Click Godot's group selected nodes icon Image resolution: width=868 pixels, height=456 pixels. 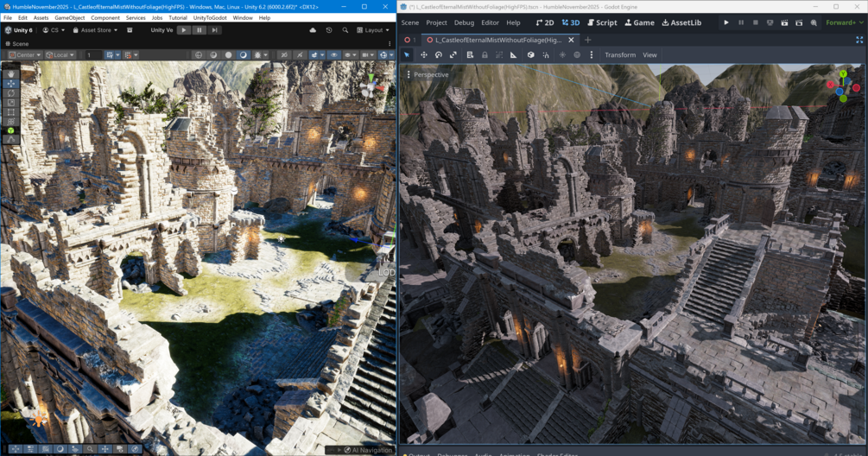point(499,54)
